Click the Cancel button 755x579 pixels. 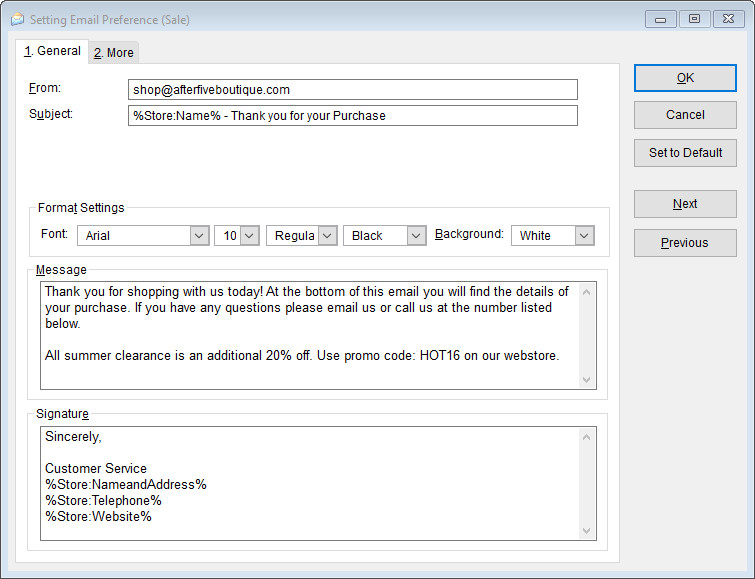pos(685,115)
